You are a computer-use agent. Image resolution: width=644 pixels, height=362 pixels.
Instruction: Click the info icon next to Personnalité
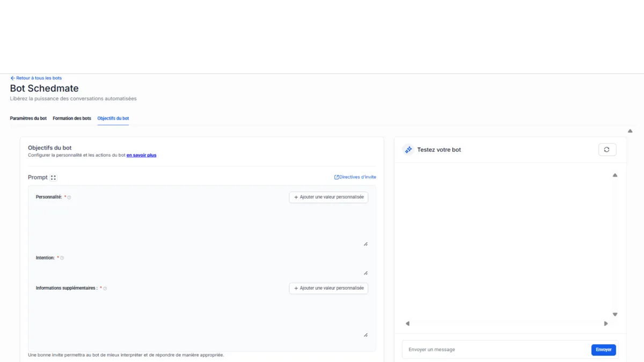pyautogui.click(x=69, y=197)
